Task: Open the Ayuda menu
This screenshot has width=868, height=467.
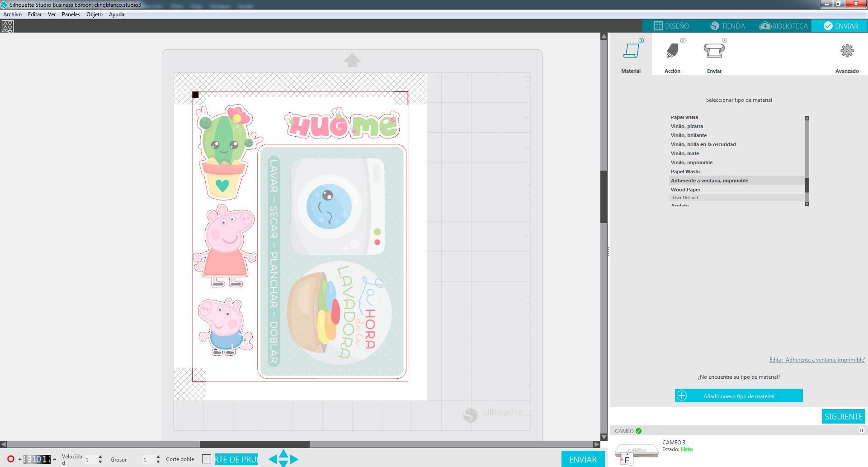Action: (117, 14)
